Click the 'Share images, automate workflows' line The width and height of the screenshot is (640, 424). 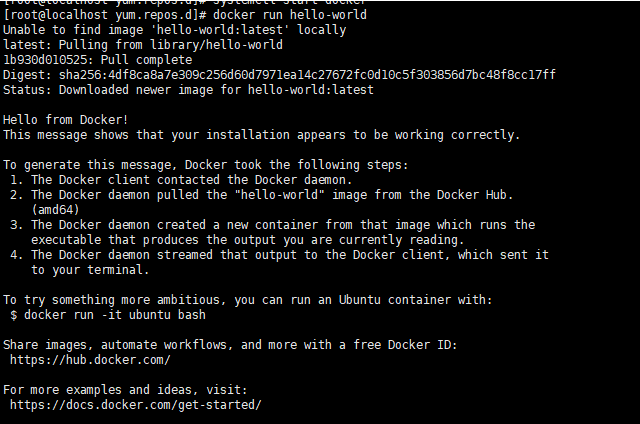pyautogui.click(x=230, y=345)
